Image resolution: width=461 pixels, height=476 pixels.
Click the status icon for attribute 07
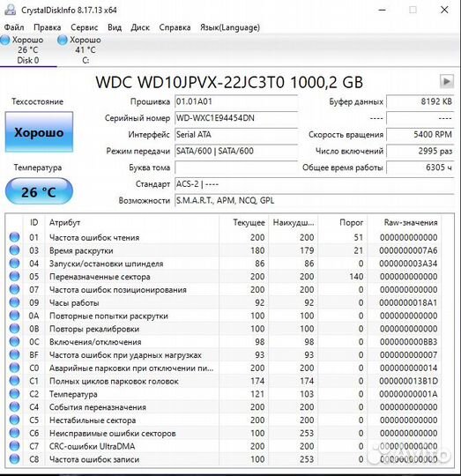14,289
